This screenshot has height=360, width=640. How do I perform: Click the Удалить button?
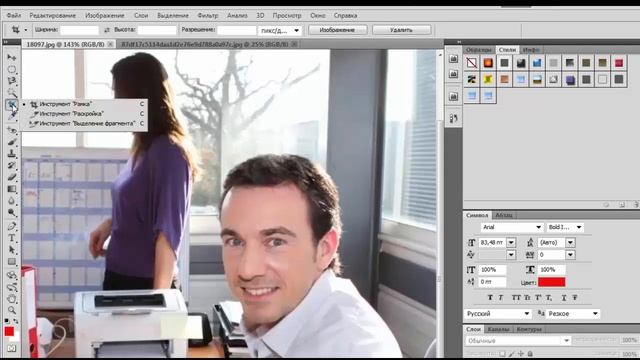(401, 30)
